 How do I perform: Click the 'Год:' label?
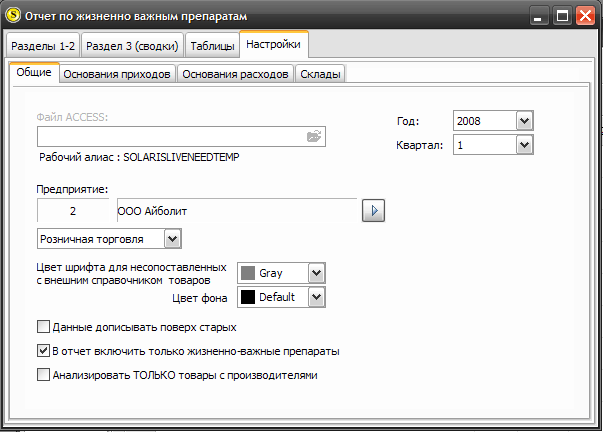[408, 122]
